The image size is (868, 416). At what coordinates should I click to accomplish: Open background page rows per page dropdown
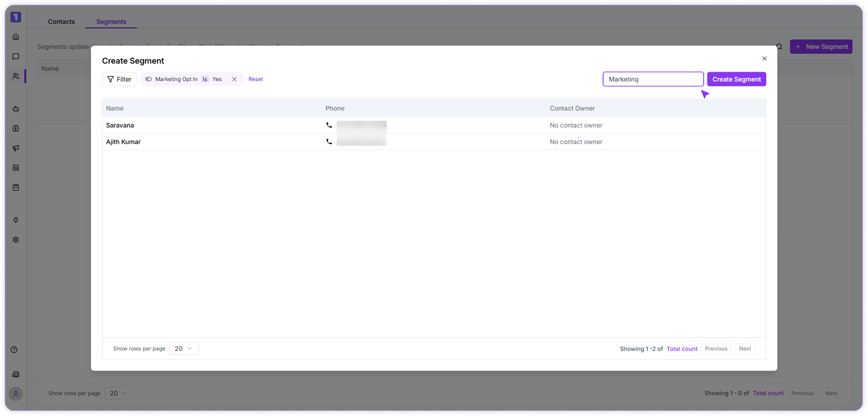[119, 393]
